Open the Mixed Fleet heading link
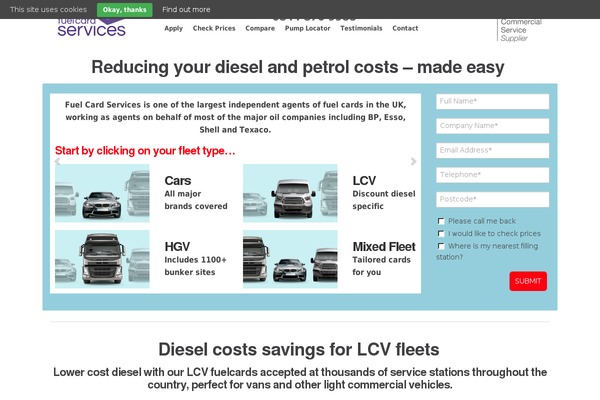The image size is (600, 400). 384,247
